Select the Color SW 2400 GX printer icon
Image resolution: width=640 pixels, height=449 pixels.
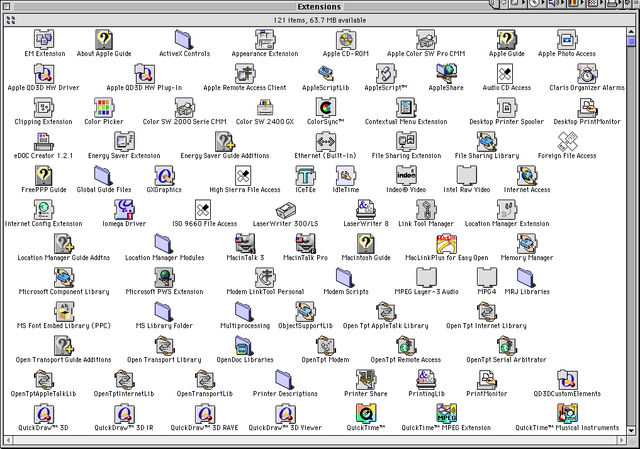pos(265,107)
